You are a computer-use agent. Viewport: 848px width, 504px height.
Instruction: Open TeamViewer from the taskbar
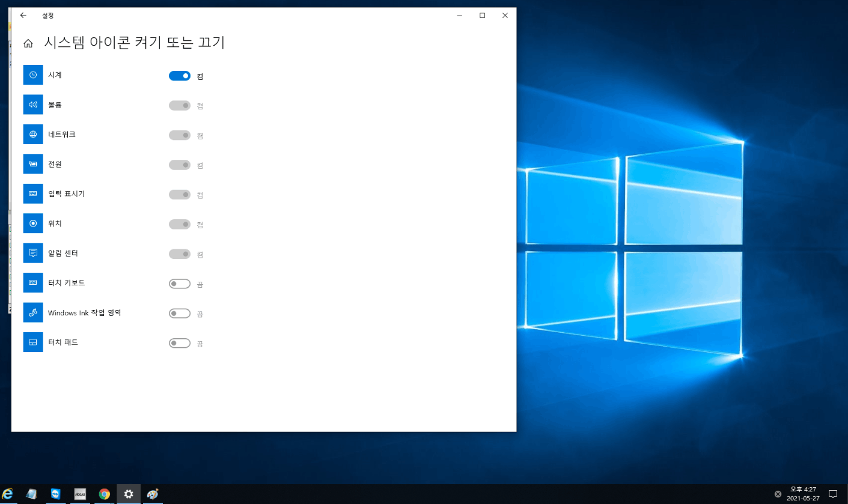(56, 494)
